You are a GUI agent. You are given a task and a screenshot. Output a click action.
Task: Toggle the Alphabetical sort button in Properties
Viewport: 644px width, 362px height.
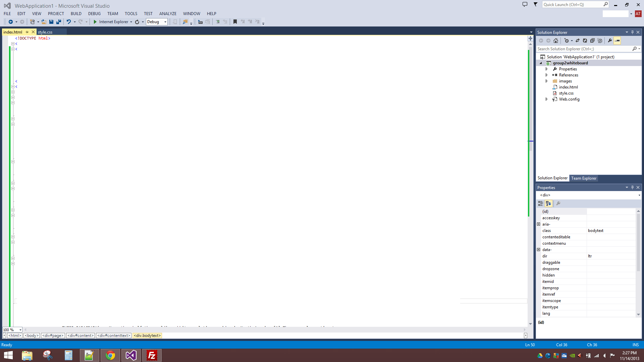(548, 203)
